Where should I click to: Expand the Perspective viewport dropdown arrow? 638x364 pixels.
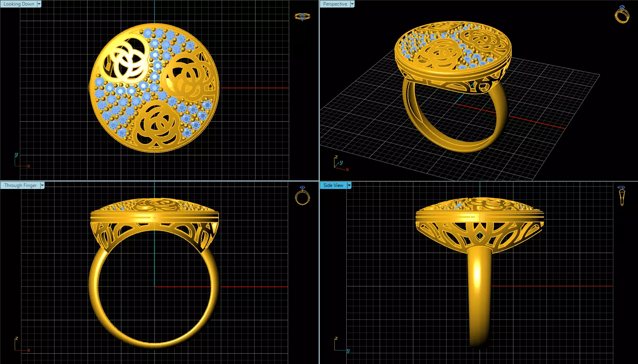352,4
